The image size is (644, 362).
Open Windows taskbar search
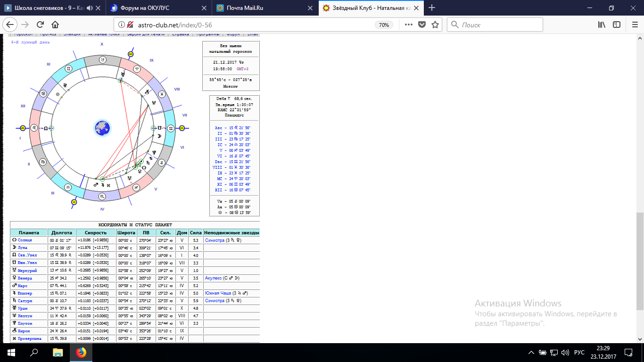click(34, 352)
